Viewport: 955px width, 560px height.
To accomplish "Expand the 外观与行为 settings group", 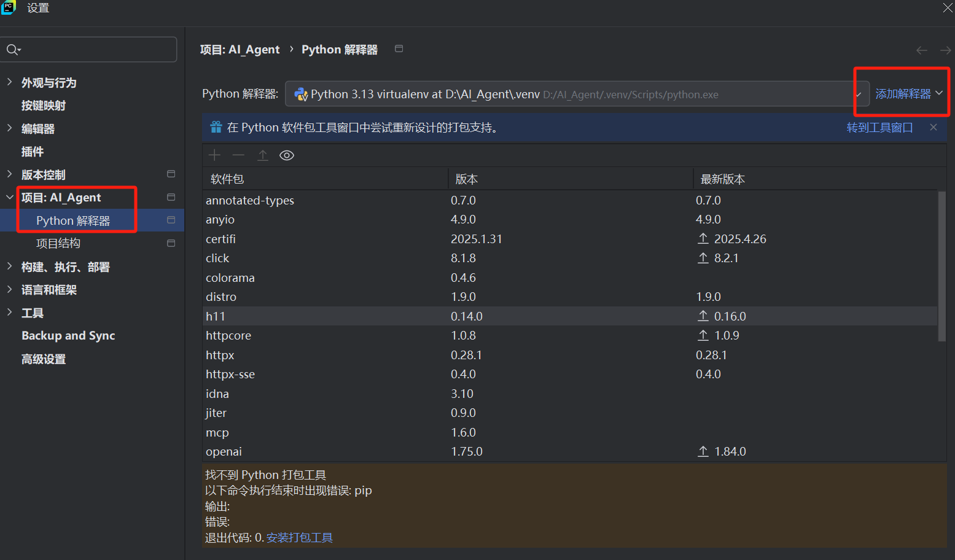I will [x=9, y=82].
